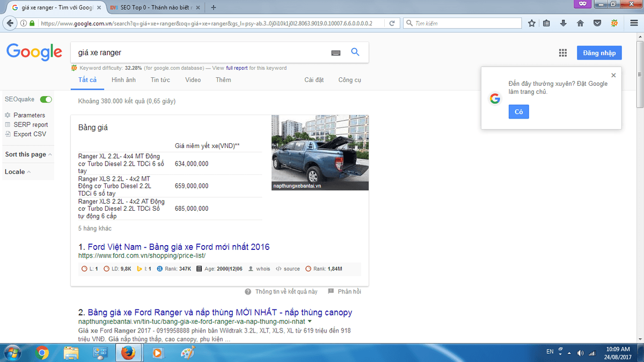Open the 'Thêm' more menu

[223, 80]
